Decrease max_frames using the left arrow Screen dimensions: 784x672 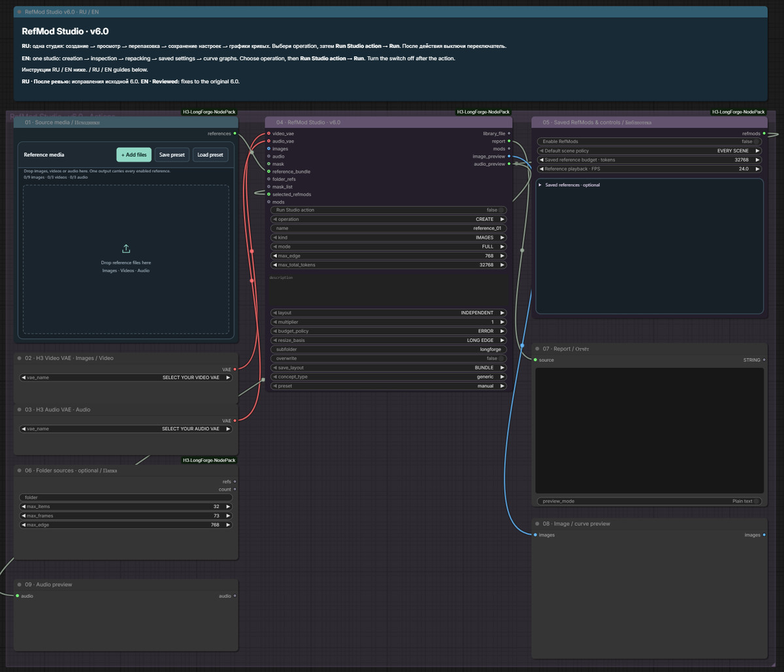(24, 516)
